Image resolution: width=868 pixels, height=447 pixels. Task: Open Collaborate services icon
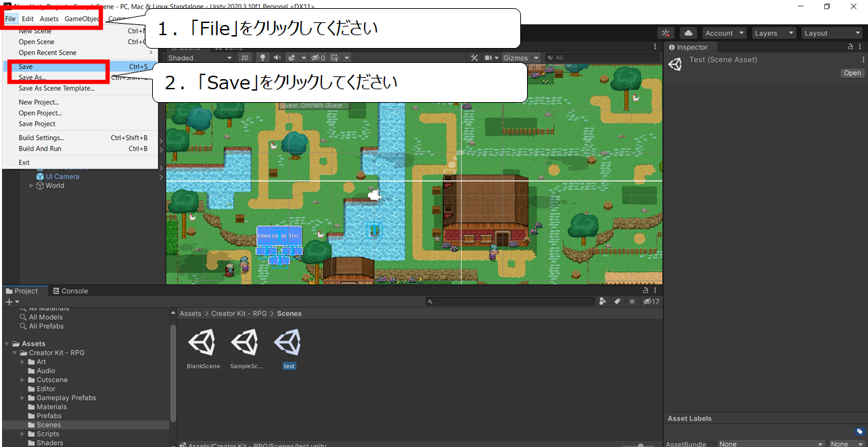coord(666,33)
